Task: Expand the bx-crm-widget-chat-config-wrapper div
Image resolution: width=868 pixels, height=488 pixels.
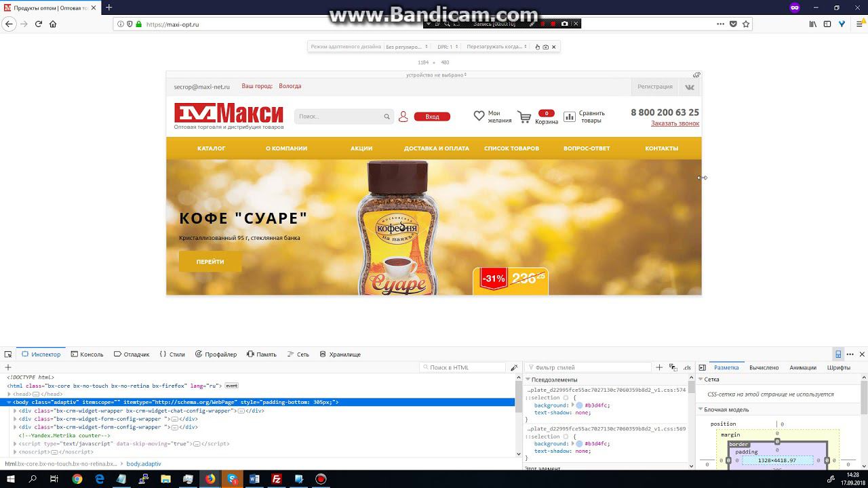Action: [x=15, y=411]
